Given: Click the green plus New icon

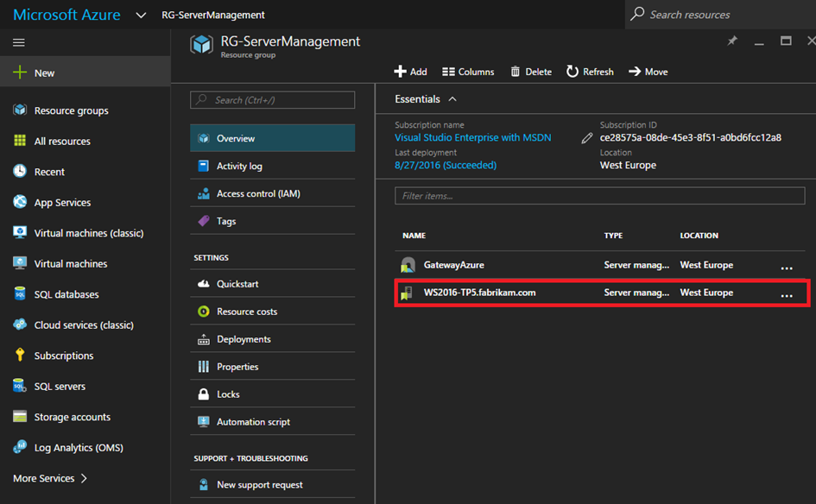Looking at the screenshot, I should coord(20,72).
